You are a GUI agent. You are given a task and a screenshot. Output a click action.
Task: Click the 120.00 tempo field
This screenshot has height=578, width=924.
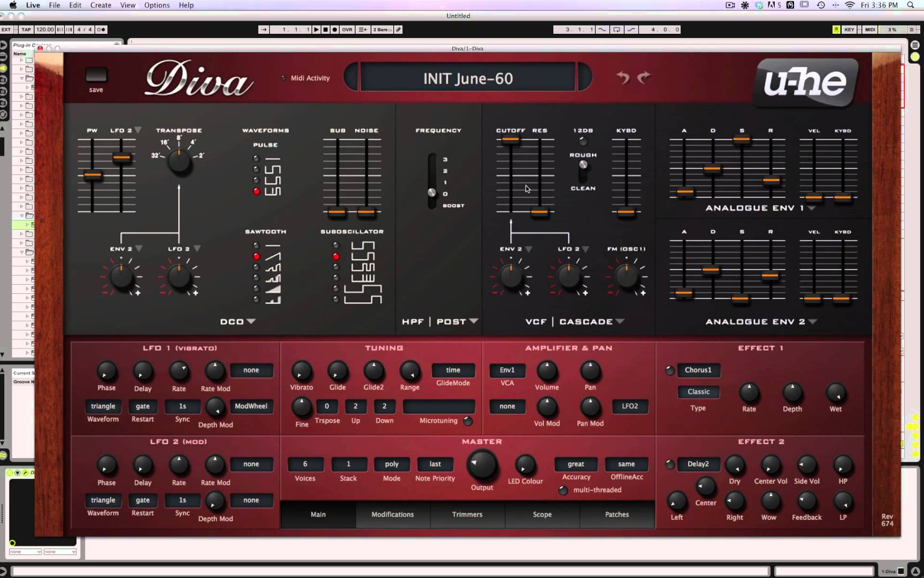click(x=45, y=29)
